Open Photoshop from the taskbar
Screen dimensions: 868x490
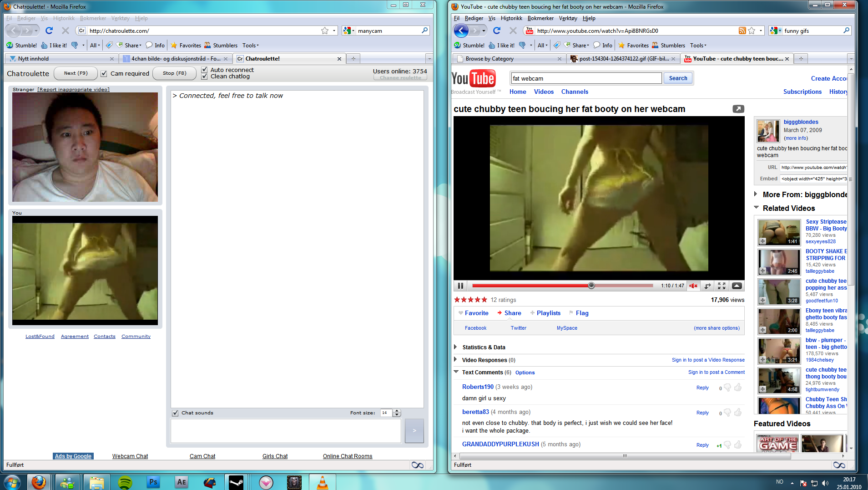153,482
